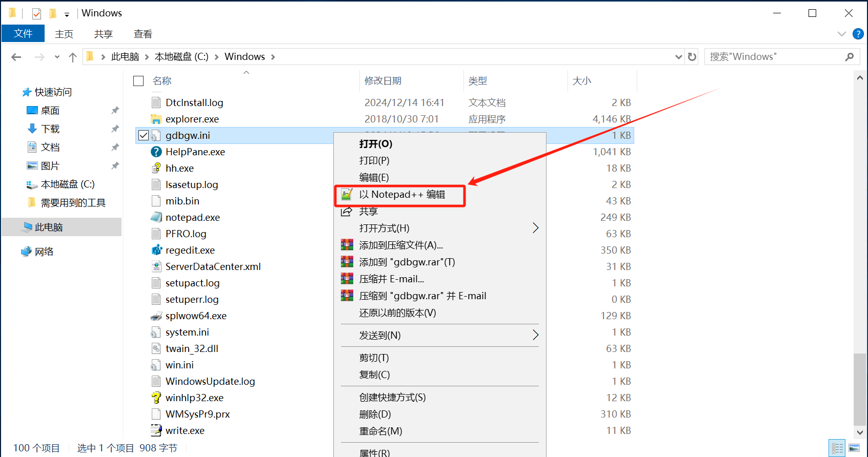Switch to large thumbnails view icon
Image resolution: width=868 pixels, height=457 pixels.
click(854, 448)
